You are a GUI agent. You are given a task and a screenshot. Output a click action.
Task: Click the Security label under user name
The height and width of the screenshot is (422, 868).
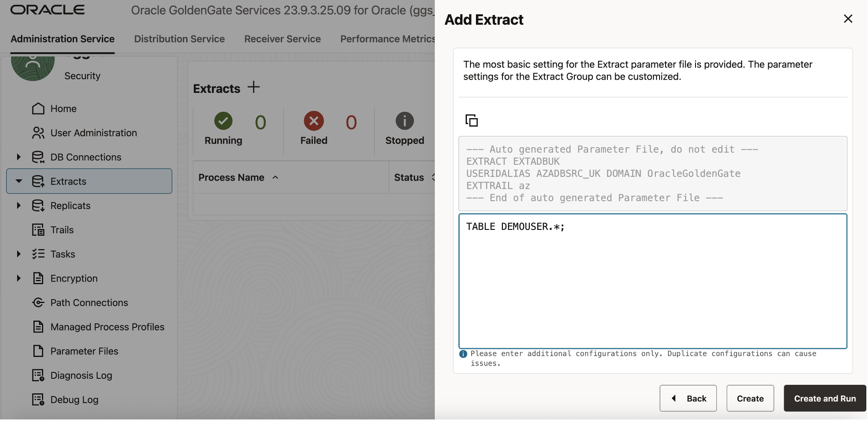click(82, 76)
